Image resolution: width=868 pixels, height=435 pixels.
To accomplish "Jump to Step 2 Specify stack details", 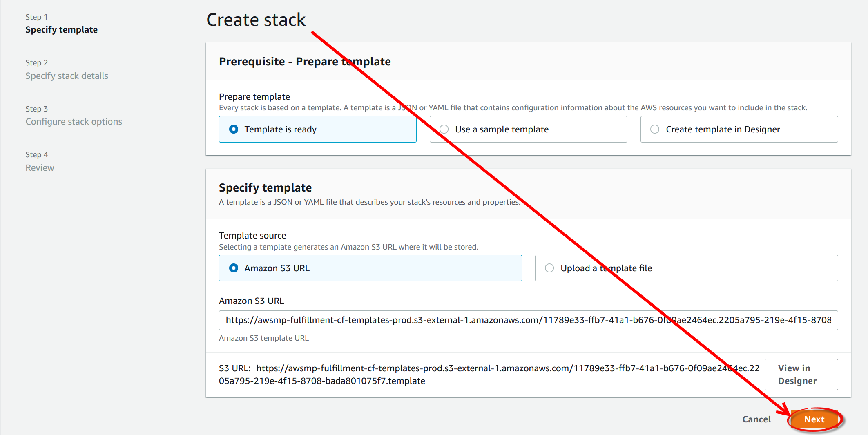I will pyautogui.click(x=67, y=76).
